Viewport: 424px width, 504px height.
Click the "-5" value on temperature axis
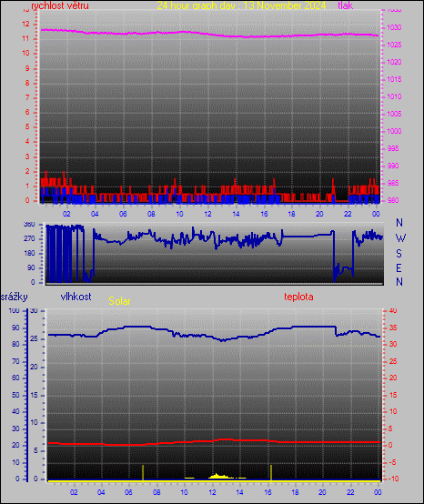(393, 462)
